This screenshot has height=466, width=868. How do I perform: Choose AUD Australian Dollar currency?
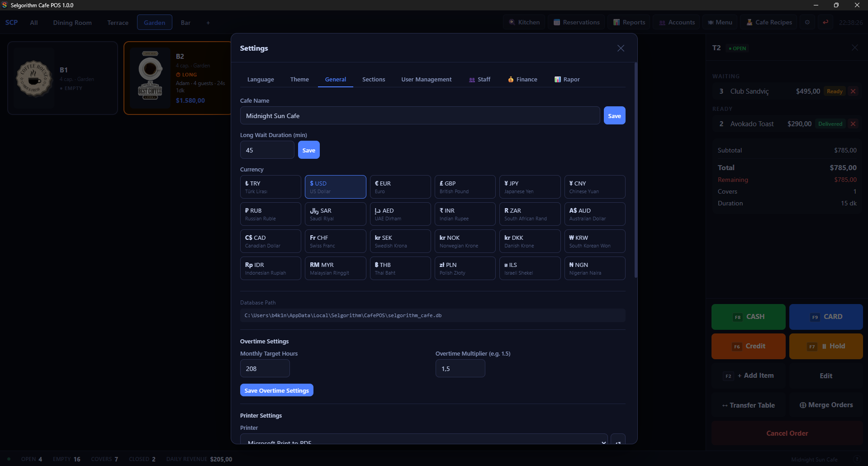click(x=595, y=214)
